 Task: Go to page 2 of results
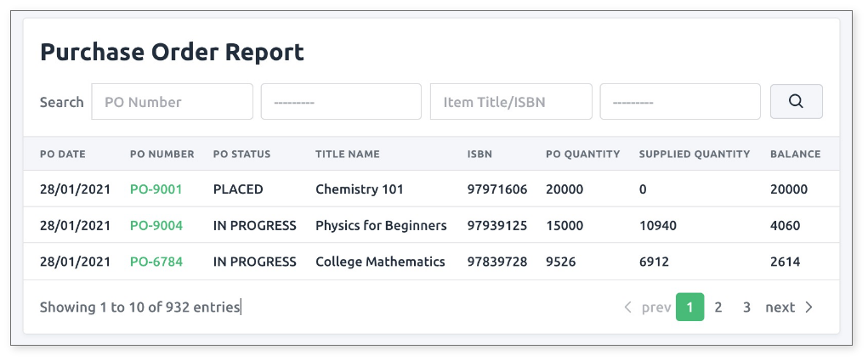718,307
